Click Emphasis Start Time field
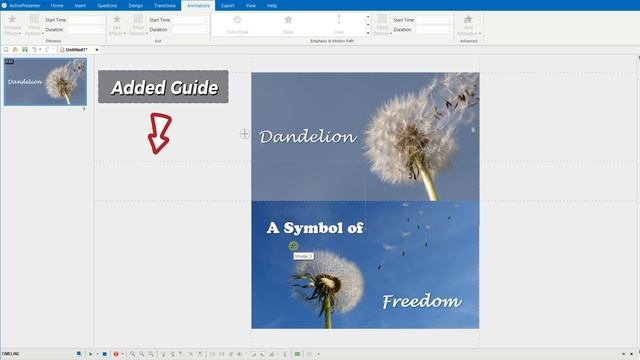The height and width of the screenshot is (360, 640). (434, 20)
